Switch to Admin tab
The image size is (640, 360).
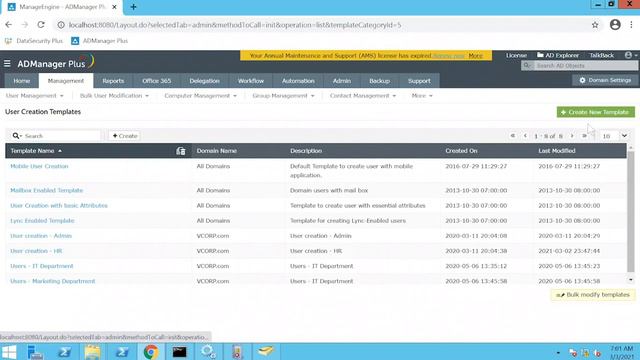tap(342, 81)
